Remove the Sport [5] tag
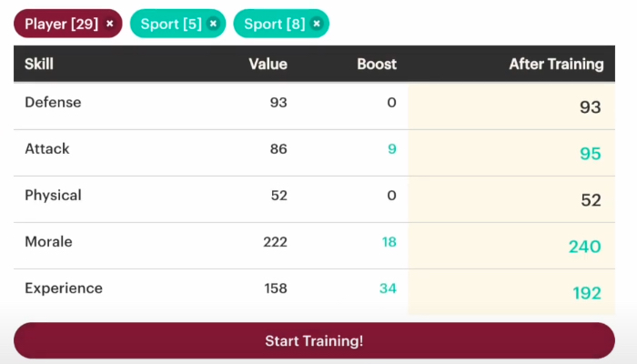 [213, 24]
